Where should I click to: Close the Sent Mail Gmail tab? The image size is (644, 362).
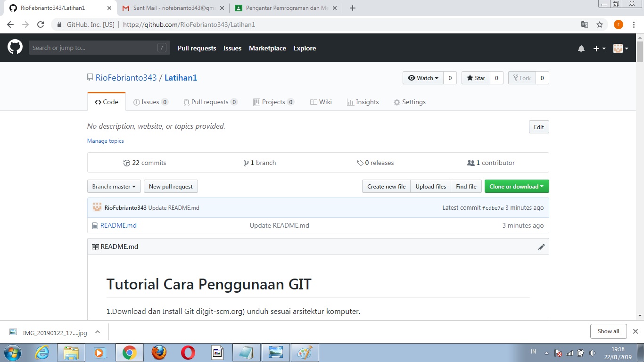point(222,8)
